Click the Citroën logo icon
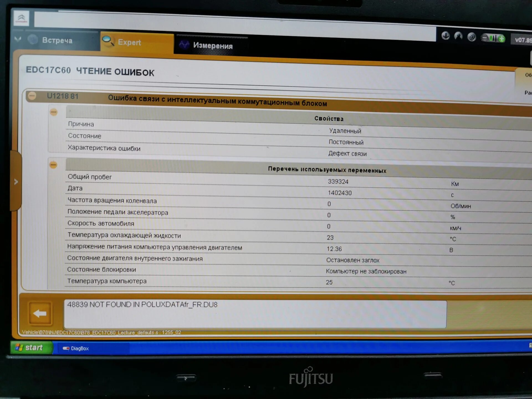Viewport: 532px width, 399px height. 21,18
